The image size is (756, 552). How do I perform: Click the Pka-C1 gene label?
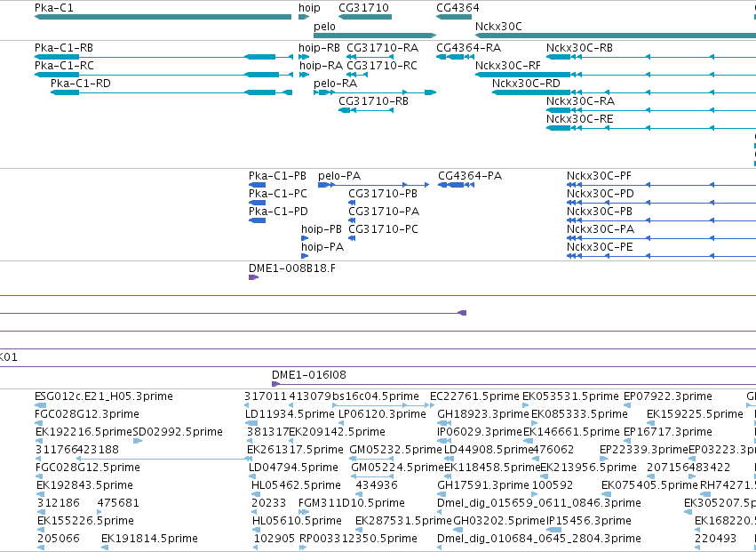[54, 8]
